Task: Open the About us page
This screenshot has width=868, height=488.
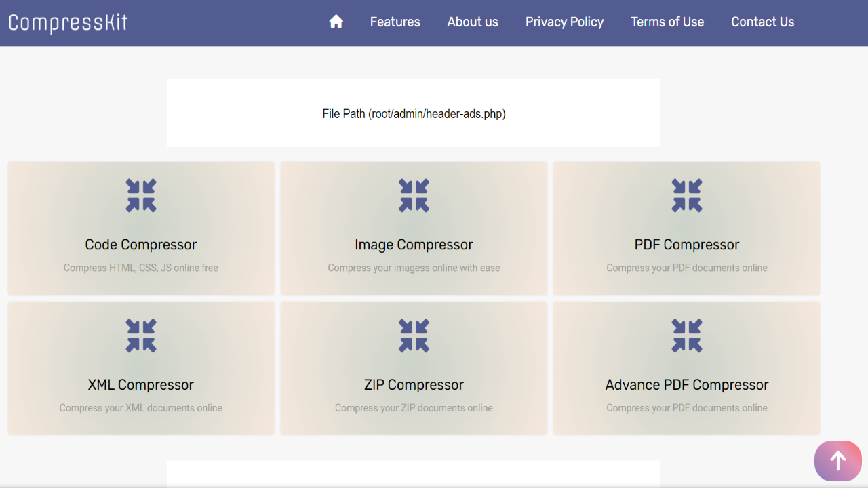Action: tap(473, 22)
